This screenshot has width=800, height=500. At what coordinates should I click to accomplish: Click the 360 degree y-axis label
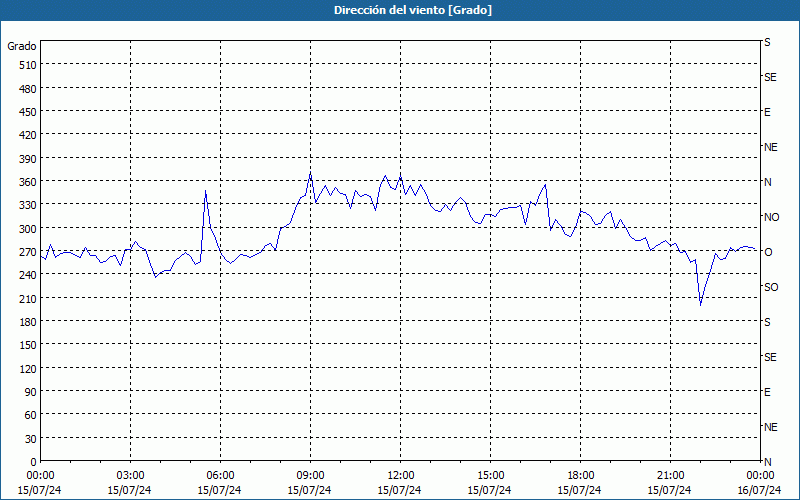tap(26, 182)
